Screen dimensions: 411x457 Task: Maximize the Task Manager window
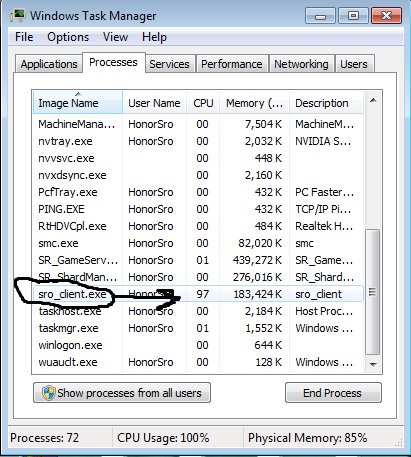coord(353,16)
